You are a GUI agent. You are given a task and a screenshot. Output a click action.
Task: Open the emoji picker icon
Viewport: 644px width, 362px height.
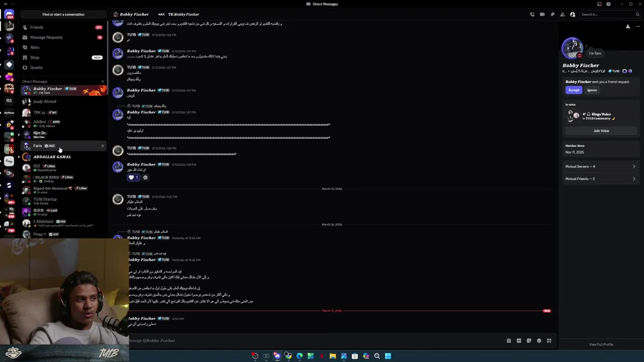pos(539,340)
